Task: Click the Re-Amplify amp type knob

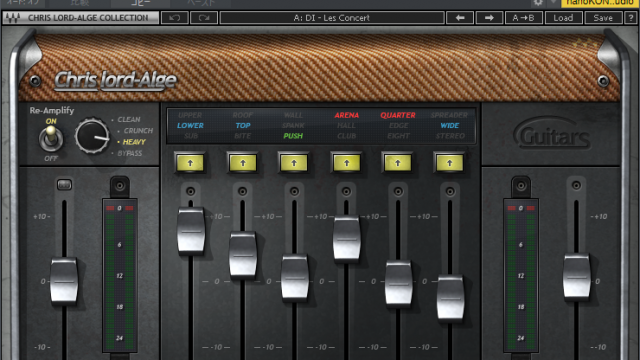Action: 92,136
